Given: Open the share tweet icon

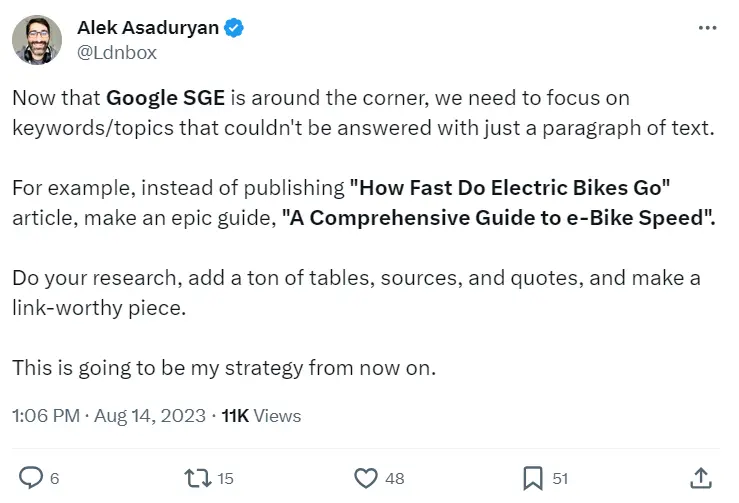Looking at the screenshot, I should pyautogui.click(x=701, y=477).
